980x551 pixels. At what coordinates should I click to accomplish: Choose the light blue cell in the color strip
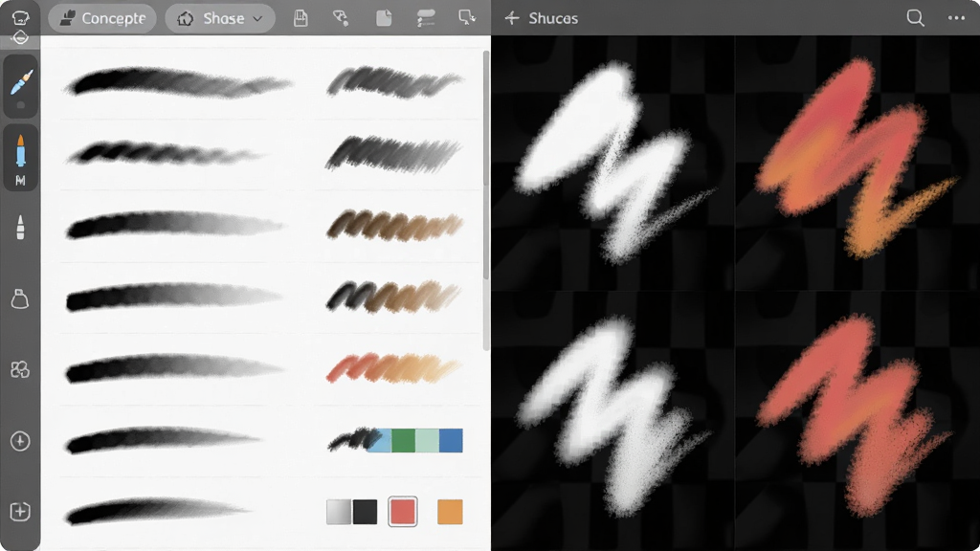(x=380, y=440)
